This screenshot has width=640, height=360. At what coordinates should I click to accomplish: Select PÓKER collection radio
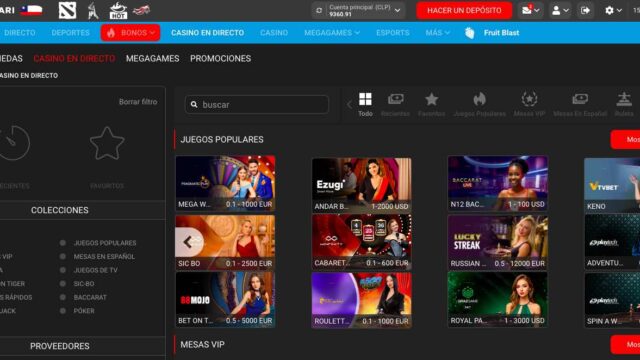tap(62, 311)
